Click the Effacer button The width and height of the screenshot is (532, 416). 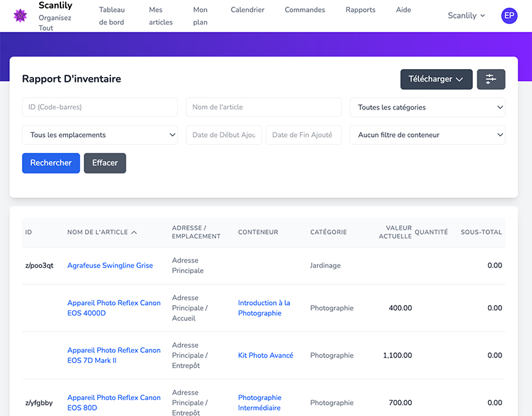105,163
